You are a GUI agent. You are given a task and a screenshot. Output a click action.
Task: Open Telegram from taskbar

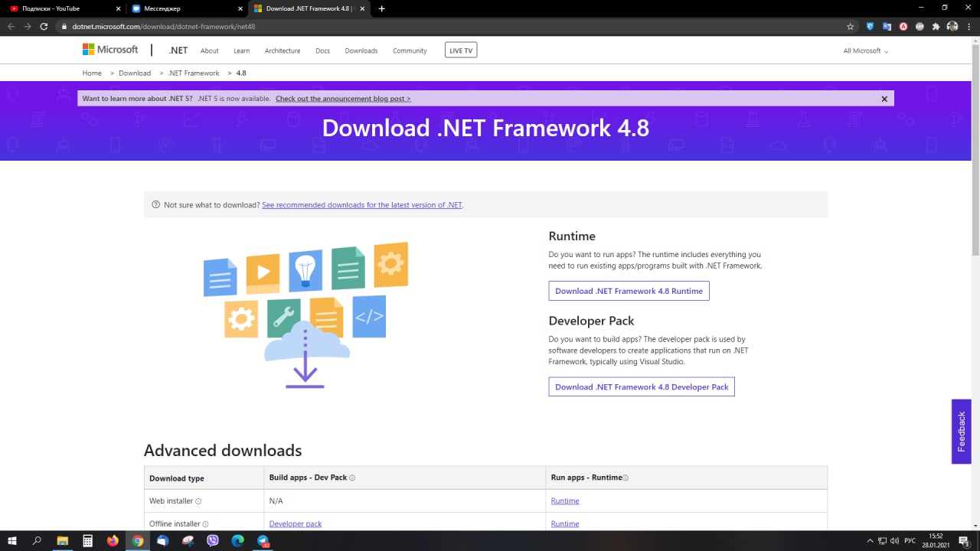point(263,540)
